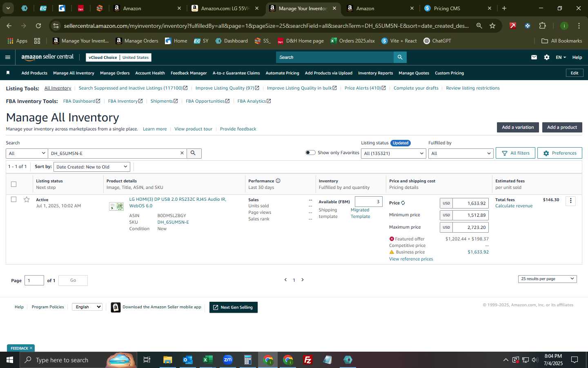This screenshot has width=588, height=368.
Task: Open the Chrome extensions puzzle icon
Action: 542,26
